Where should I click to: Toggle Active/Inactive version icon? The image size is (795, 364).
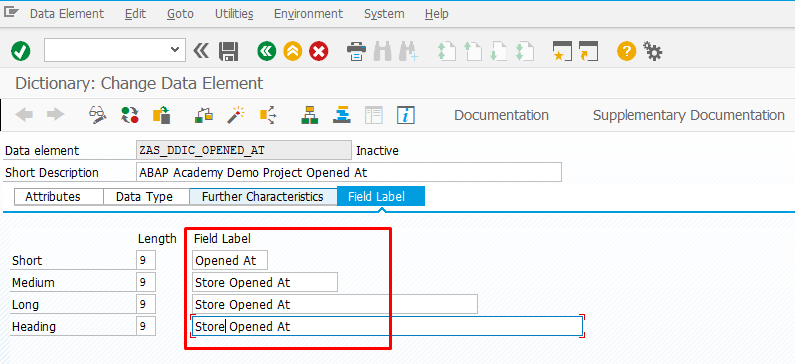[130, 115]
